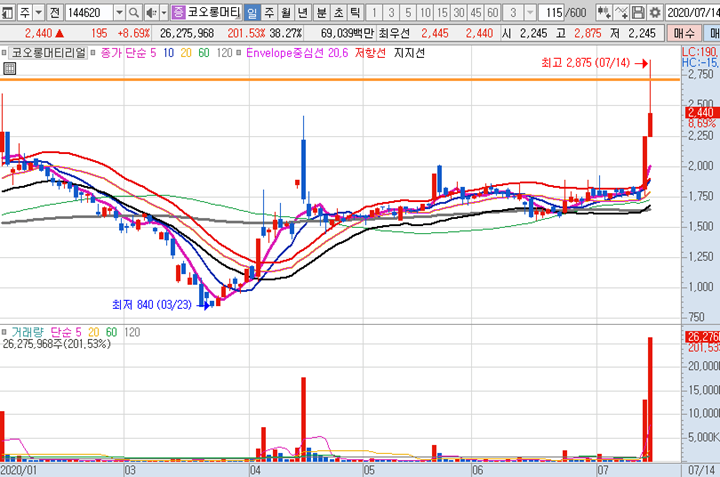Click the magnifier stock search icon
Screen dimensions: 720x477
pos(134,13)
